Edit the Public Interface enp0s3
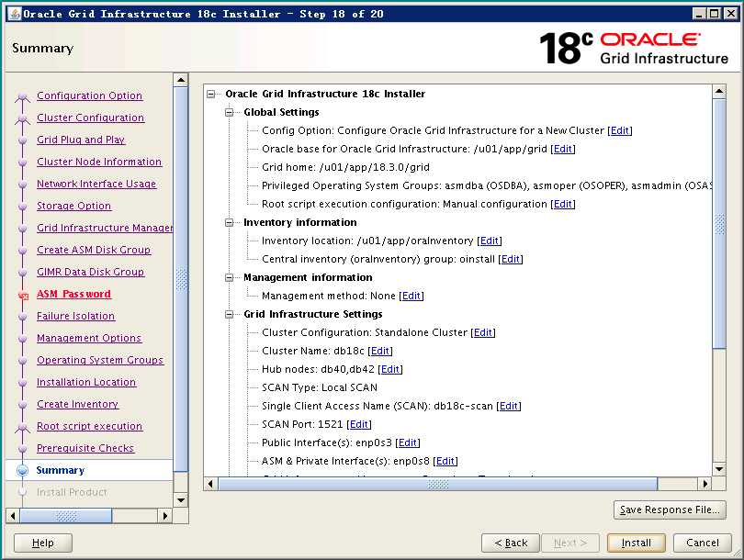This screenshot has width=744, height=560. [408, 442]
